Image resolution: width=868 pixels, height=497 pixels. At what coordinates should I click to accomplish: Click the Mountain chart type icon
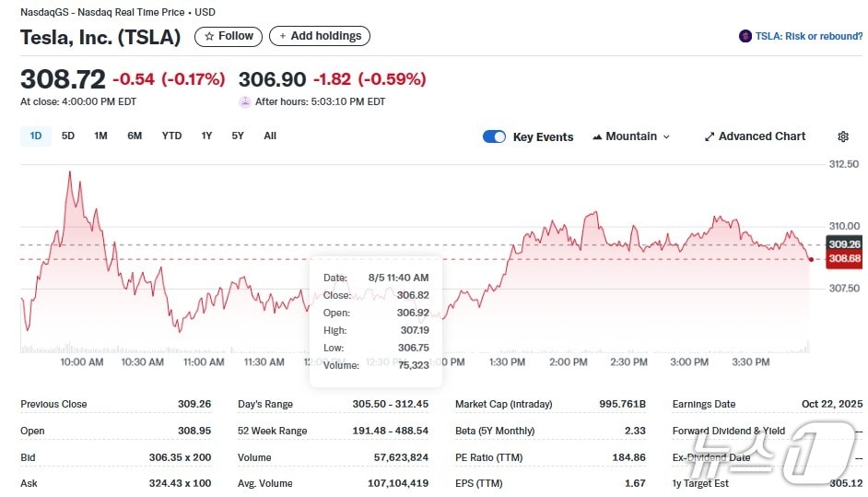pos(598,136)
